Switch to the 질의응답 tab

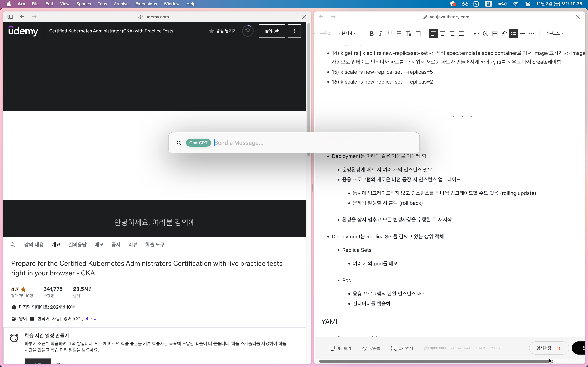click(x=77, y=245)
